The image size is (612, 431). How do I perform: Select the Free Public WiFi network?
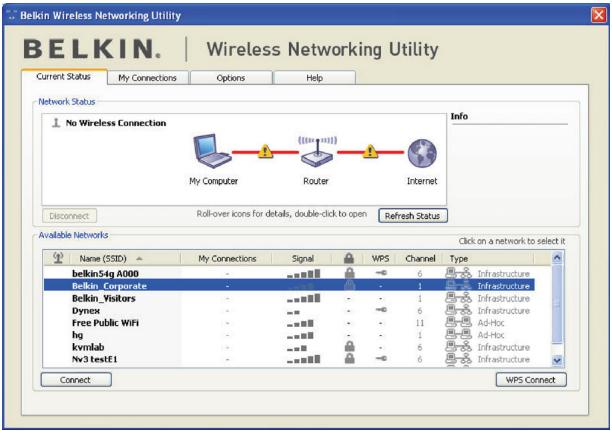(x=289, y=322)
